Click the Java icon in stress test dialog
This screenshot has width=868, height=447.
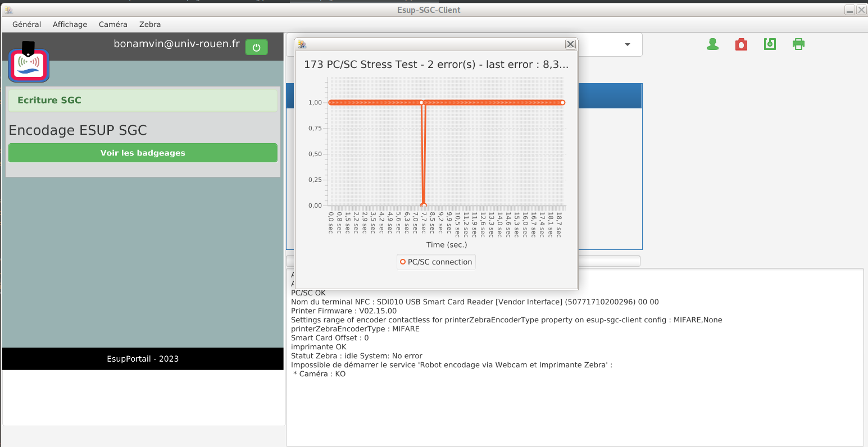302,44
